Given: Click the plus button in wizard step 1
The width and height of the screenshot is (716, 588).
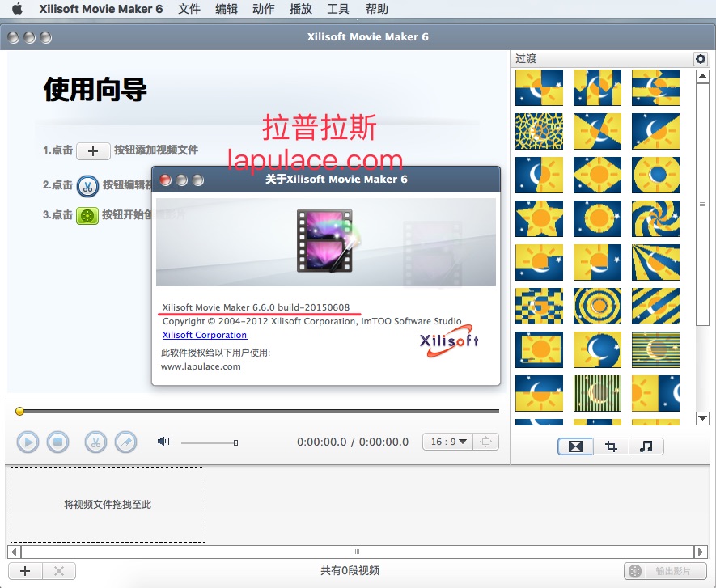Looking at the screenshot, I should [x=93, y=151].
